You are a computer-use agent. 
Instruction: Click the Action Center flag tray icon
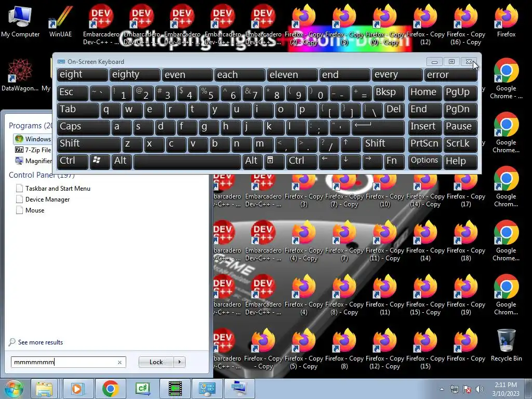467,389
